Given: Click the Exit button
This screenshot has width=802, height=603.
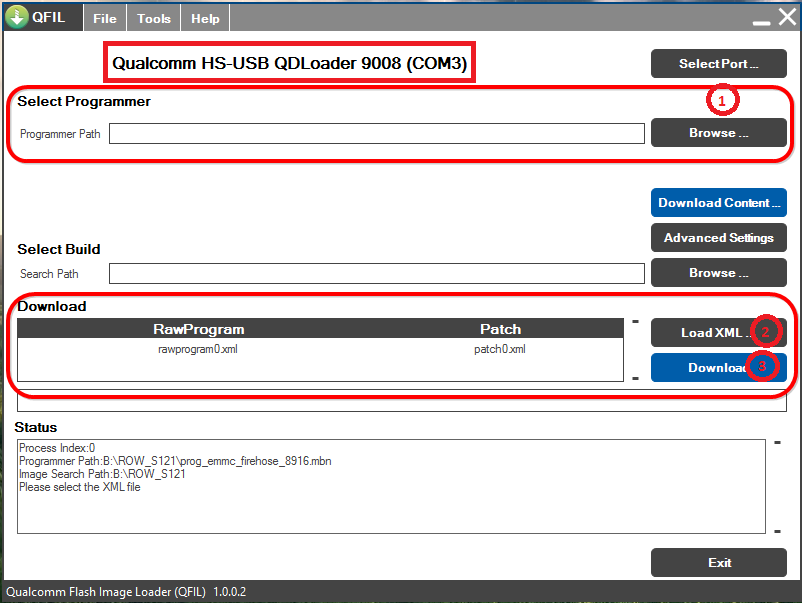Looking at the screenshot, I should point(719,563).
